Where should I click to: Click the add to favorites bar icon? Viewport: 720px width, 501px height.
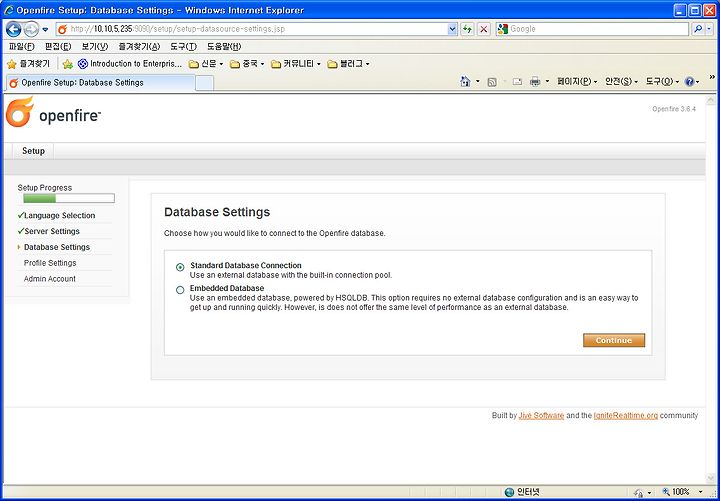[68, 64]
